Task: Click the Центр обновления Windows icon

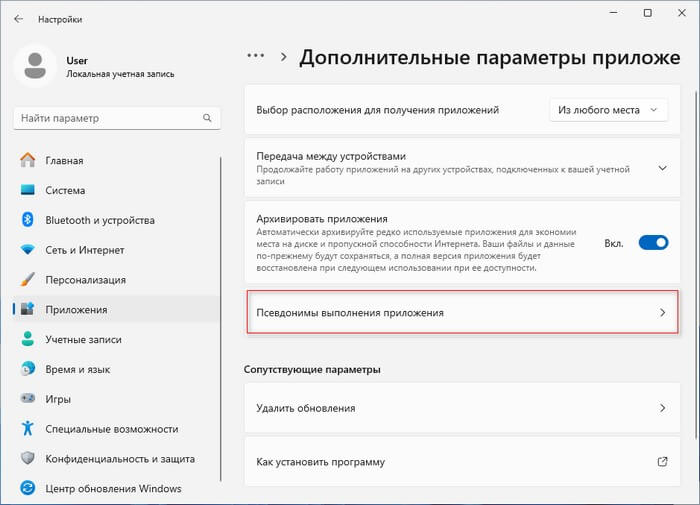Action: (x=27, y=489)
